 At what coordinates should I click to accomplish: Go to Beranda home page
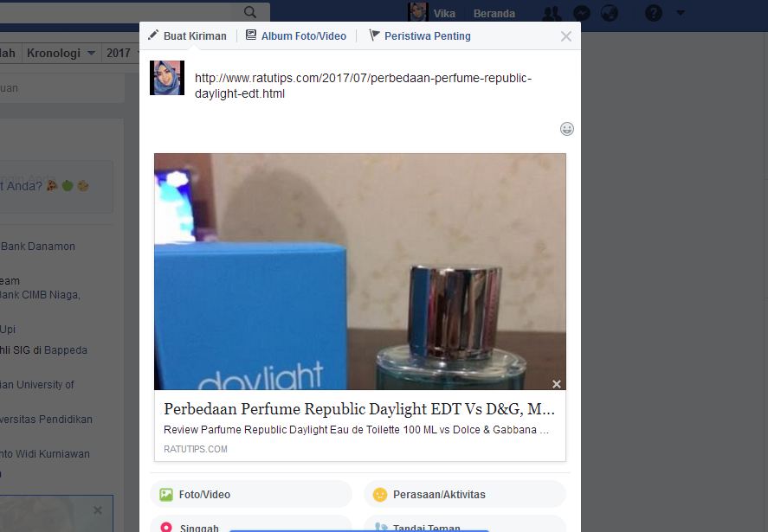(x=494, y=13)
